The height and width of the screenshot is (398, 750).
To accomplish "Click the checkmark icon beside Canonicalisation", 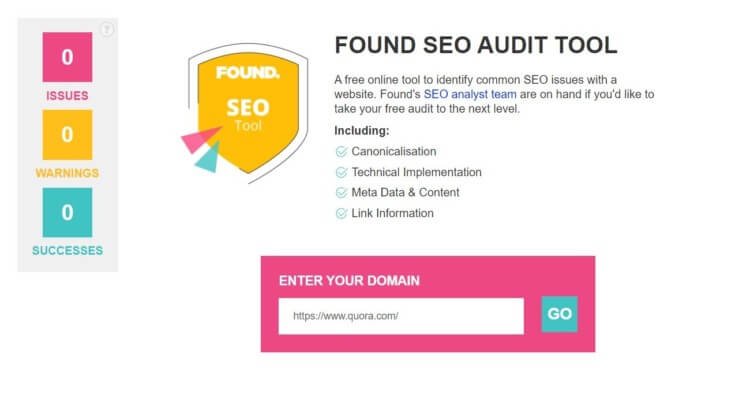I will 341,152.
